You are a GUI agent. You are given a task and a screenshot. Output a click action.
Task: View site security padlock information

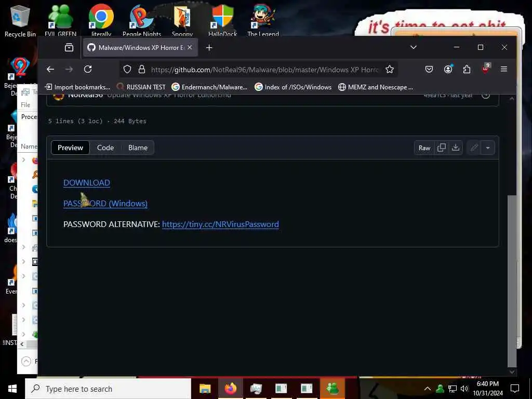[142, 70]
